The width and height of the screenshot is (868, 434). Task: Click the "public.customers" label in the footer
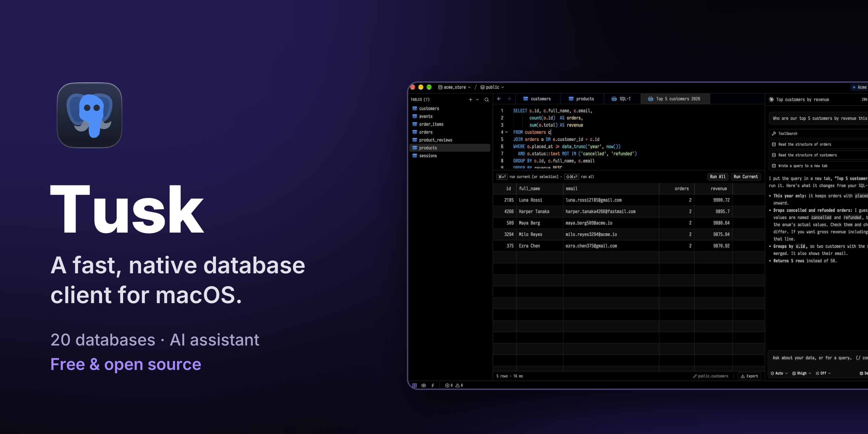[x=713, y=376]
